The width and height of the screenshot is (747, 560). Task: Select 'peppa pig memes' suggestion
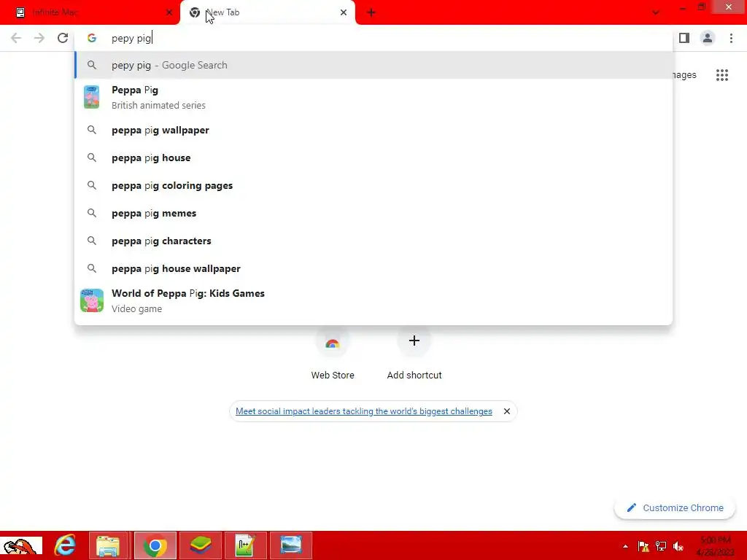(x=373, y=213)
